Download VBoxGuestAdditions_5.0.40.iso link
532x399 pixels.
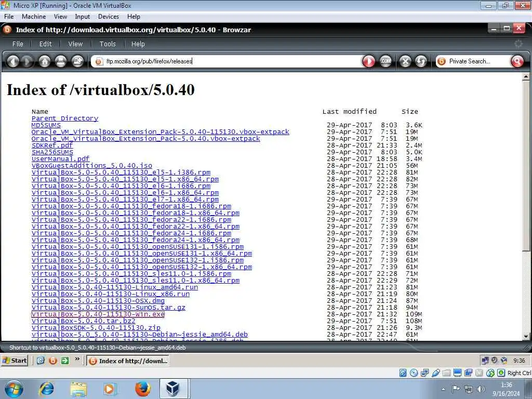coord(92,166)
